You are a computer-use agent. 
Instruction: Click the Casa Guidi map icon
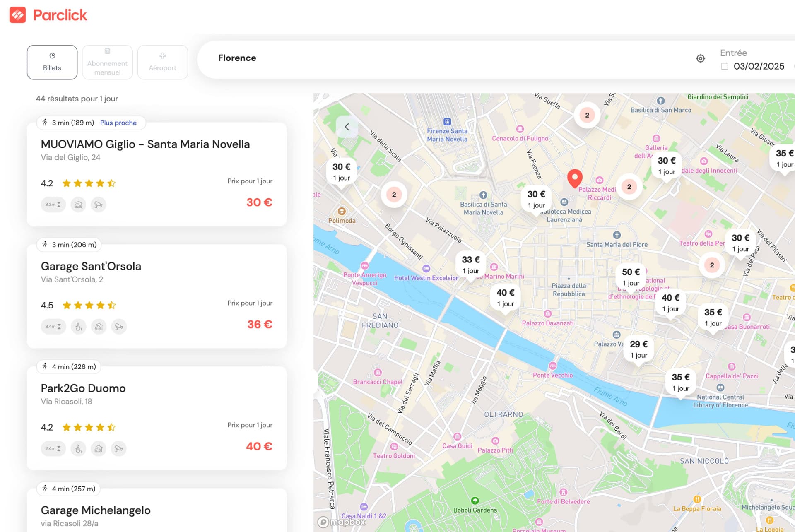457,437
